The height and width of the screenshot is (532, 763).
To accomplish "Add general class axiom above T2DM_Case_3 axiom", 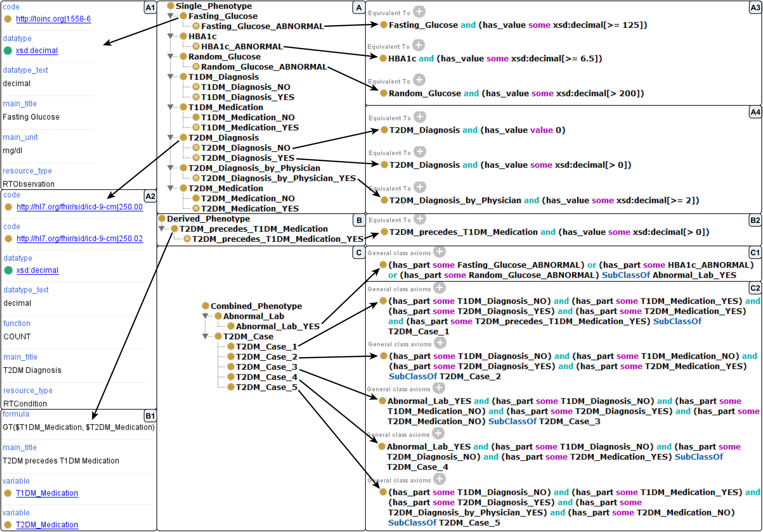I will tap(439, 388).
